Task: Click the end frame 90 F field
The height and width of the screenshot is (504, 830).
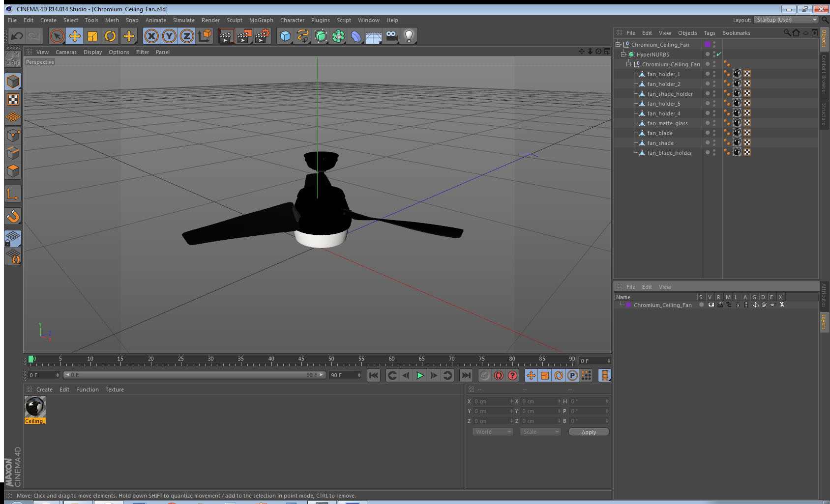Action: point(345,375)
